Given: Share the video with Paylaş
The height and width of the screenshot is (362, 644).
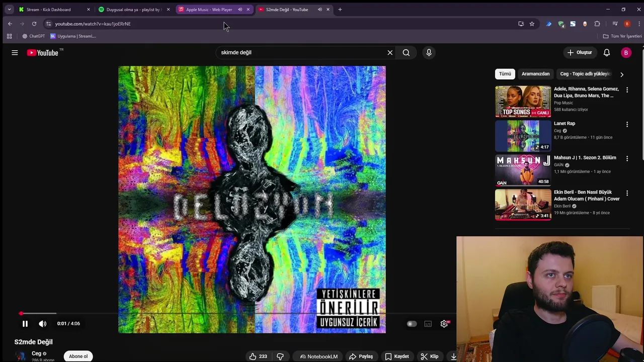Looking at the screenshot, I should click(x=361, y=356).
